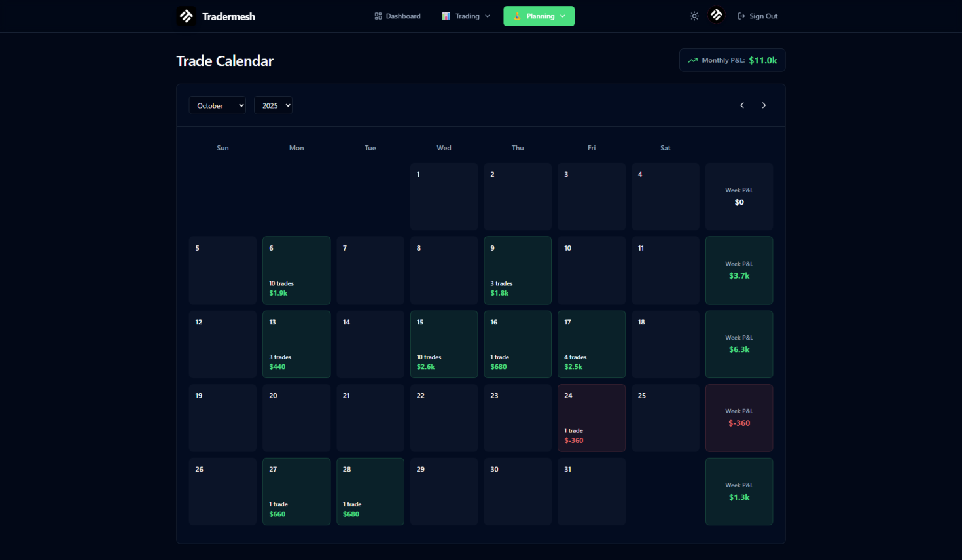This screenshot has width=962, height=560.
Task: Expand the Planning menu chevron
Action: pyautogui.click(x=563, y=16)
